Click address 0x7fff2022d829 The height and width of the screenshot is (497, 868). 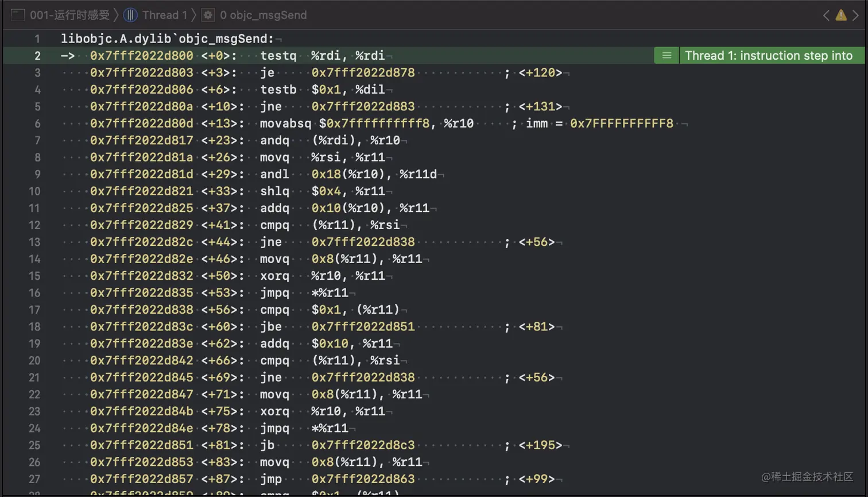point(142,225)
